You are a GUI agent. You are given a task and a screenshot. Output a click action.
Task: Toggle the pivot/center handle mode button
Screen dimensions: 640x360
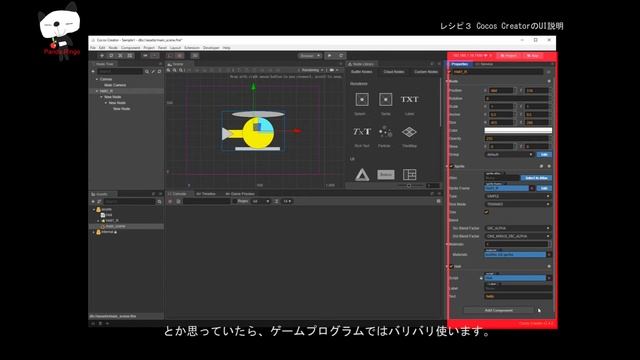click(x=145, y=56)
